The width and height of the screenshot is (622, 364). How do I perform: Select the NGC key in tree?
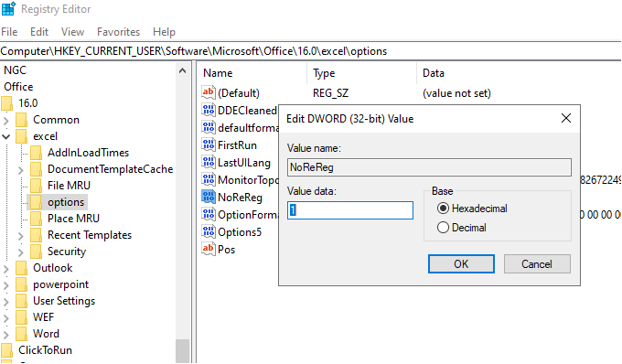tap(15, 70)
